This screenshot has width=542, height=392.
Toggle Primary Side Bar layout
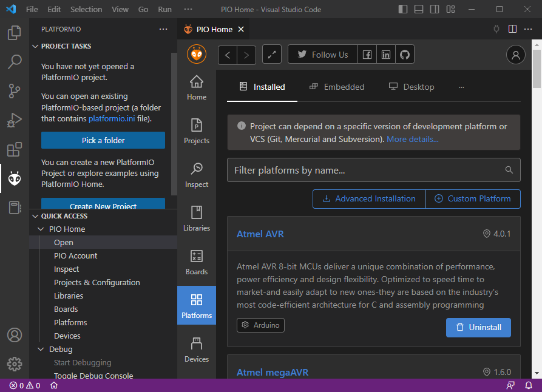[403, 9]
